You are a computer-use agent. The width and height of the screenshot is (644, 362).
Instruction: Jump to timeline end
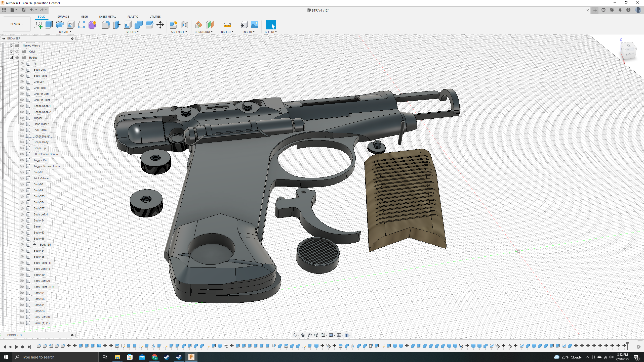(x=29, y=347)
